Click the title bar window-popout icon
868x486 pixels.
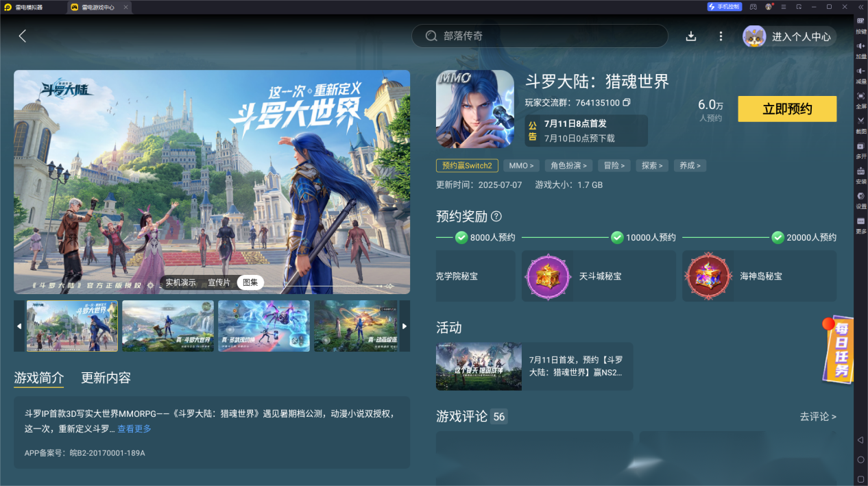pyautogui.click(x=799, y=7)
